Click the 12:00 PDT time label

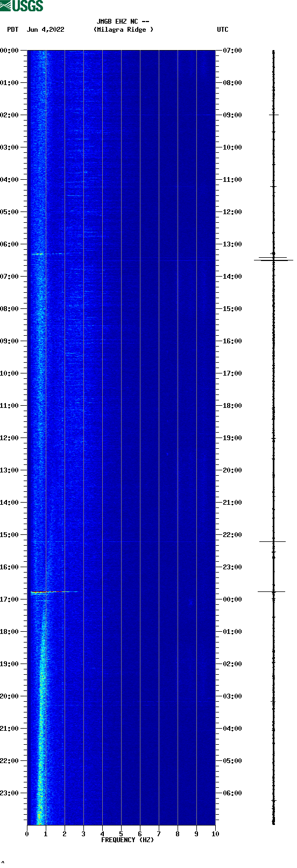click(10, 438)
